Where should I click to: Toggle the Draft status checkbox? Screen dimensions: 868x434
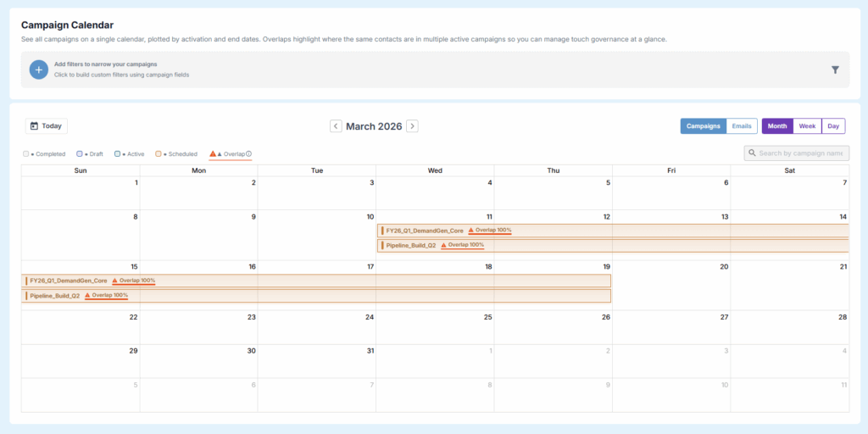pyautogui.click(x=80, y=154)
